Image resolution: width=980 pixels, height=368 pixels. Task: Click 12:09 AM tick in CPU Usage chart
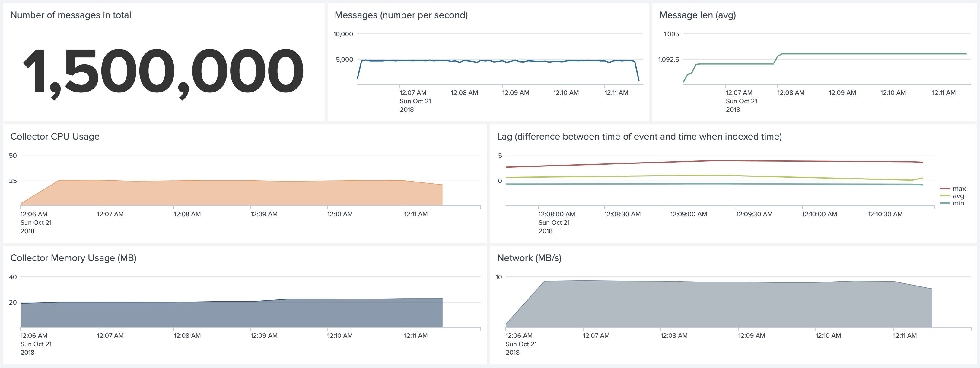264,214
